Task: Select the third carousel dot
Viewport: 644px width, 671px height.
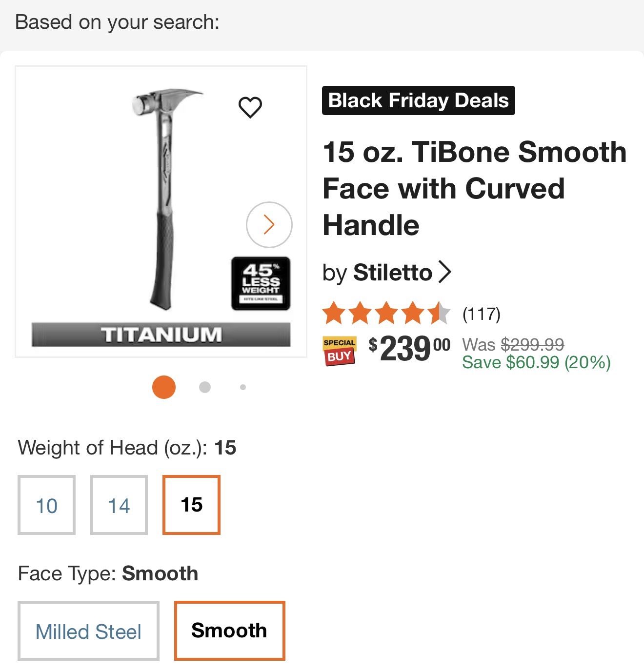Action: point(242,387)
